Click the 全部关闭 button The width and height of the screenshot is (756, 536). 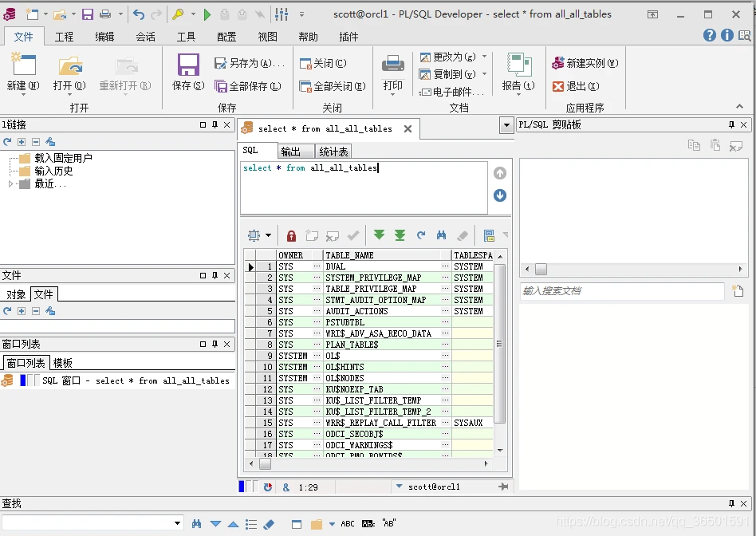333,86
